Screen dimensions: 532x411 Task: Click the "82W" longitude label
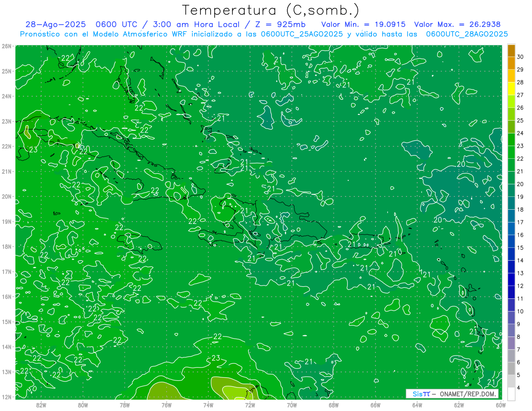[41, 404]
